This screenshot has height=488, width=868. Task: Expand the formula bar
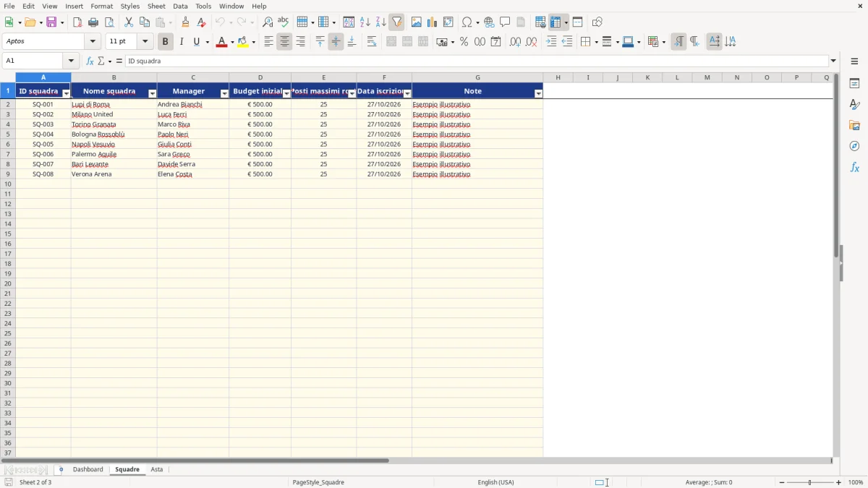pyautogui.click(x=834, y=61)
